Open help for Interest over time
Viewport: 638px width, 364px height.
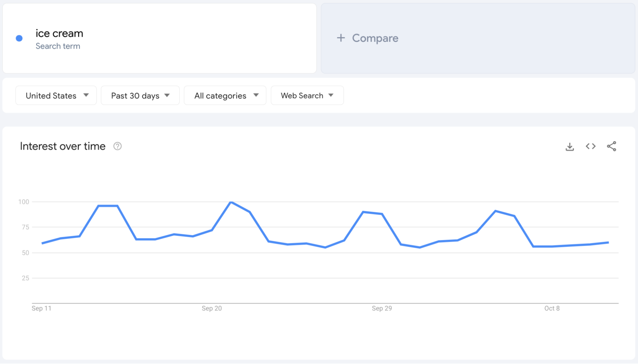pyautogui.click(x=117, y=146)
